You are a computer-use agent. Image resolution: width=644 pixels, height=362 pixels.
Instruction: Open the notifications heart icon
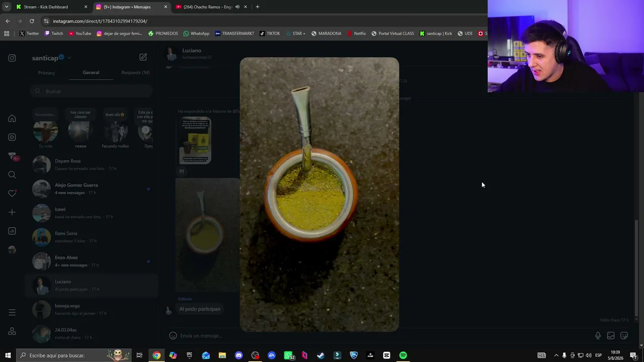[x=12, y=194]
